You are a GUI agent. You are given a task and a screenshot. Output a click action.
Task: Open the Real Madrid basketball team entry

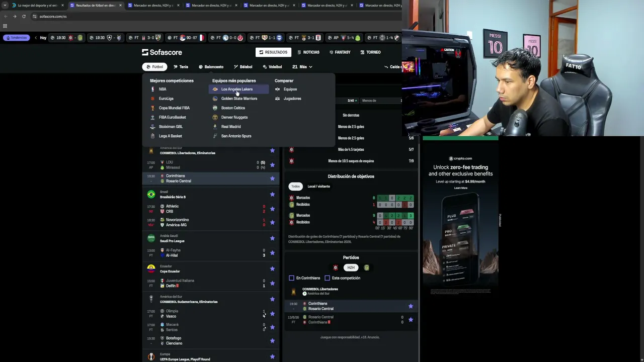pos(231,127)
